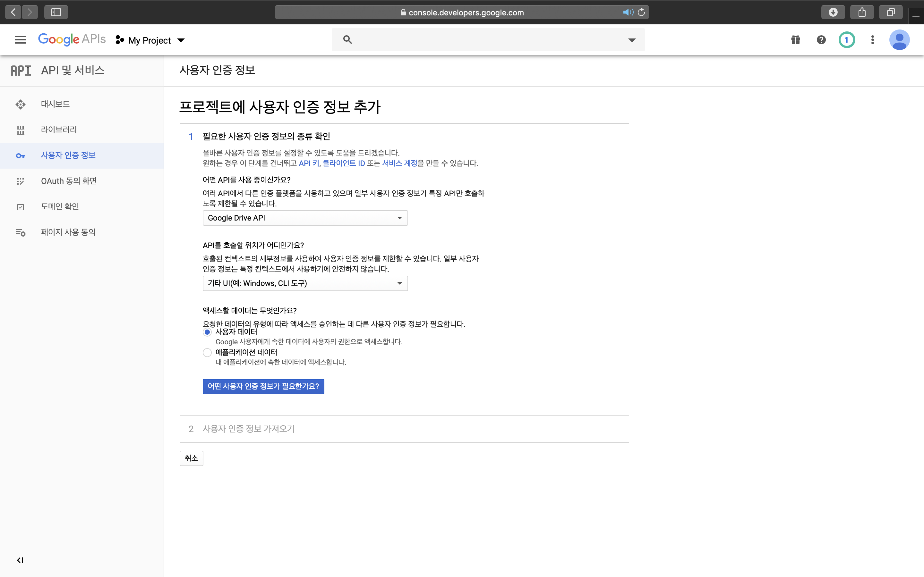The height and width of the screenshot is (577, 924).
Task: Select the 사용자 데이터 radio button
Action: point(207,332)
